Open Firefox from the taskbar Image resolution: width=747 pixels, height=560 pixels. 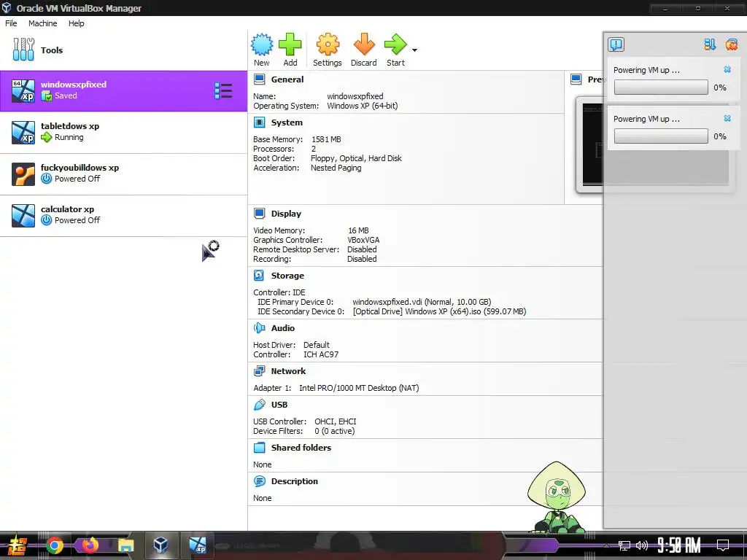tap(90, 545)
